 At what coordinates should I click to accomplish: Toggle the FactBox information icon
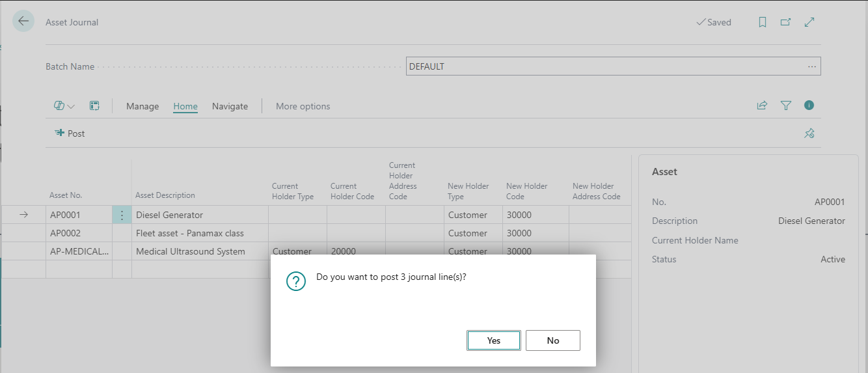(809, 105)
